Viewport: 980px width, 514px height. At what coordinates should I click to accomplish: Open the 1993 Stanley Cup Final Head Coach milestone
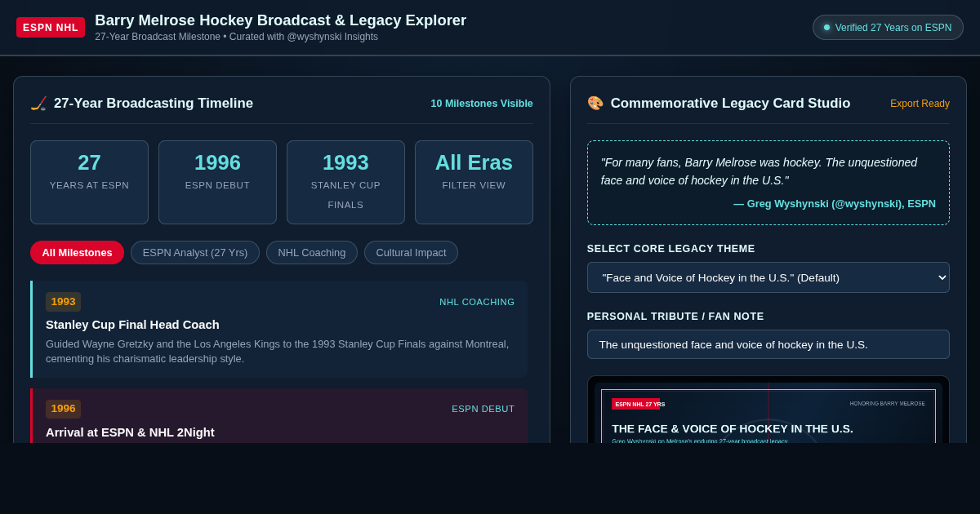pyautogui.click(x=279, y=329)
